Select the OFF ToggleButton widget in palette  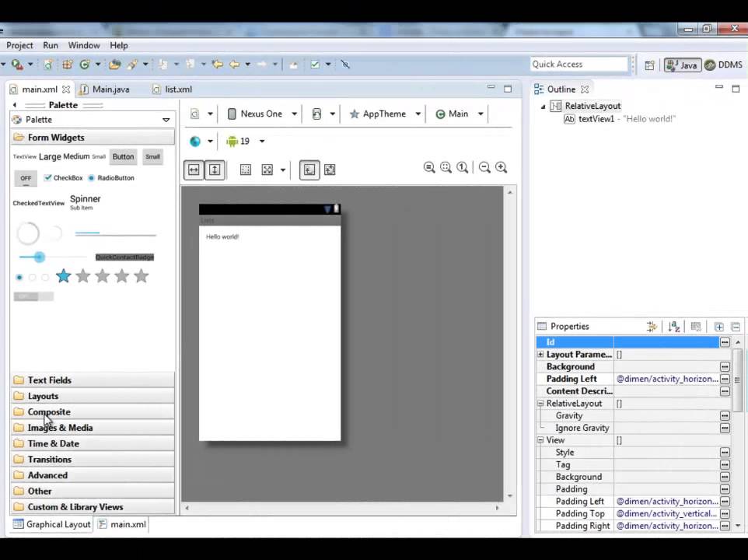[26, 178]
